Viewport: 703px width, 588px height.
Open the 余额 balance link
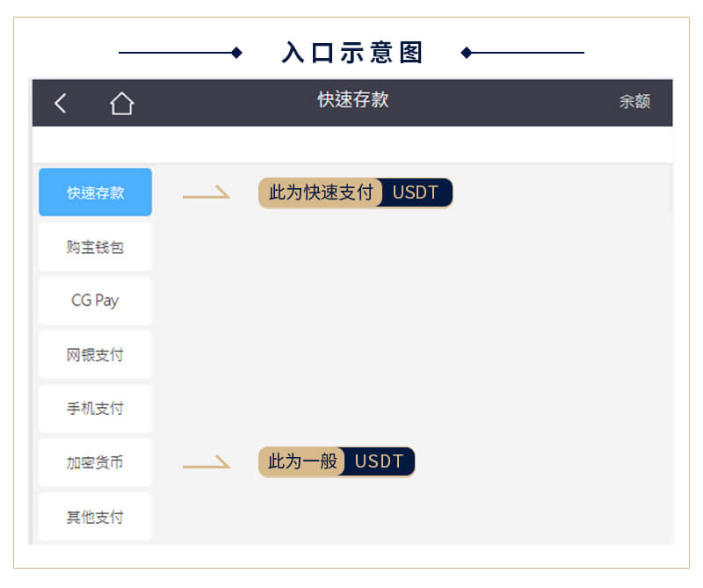pyautogui.click(x=634, y=101)
